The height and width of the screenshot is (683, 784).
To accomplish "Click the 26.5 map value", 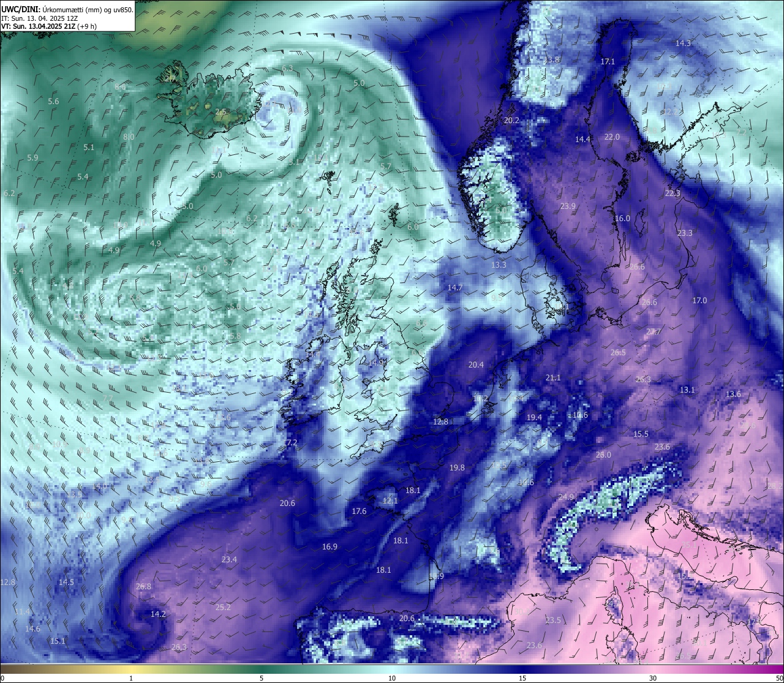I will coord(618,353).
